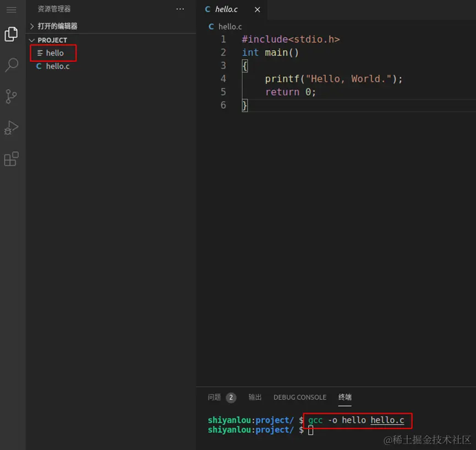Click line number 5 in gutter

click(x=223, y=92)
